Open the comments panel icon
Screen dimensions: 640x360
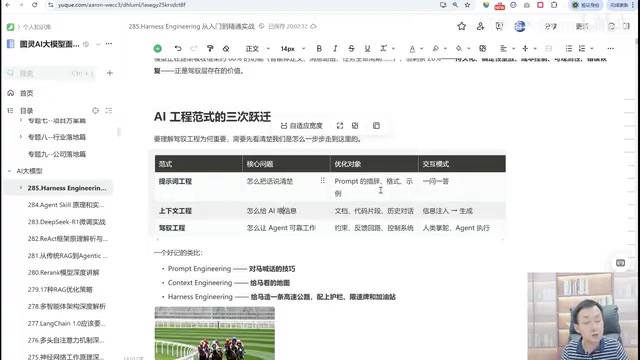pos(611,27)
